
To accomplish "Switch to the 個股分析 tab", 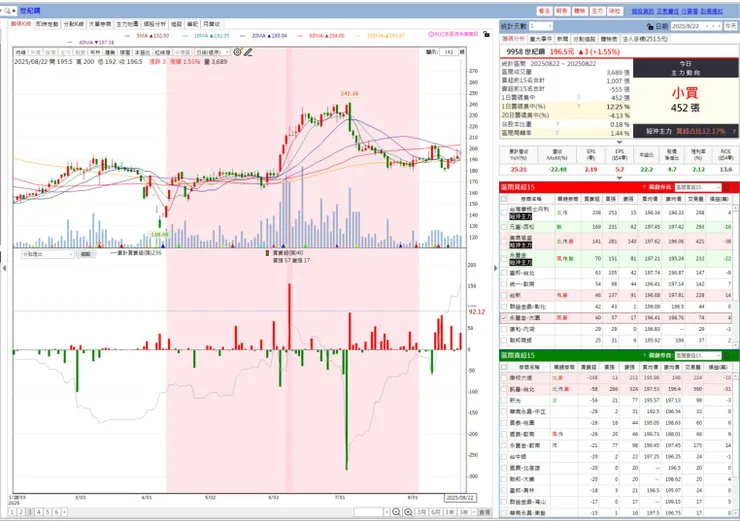I will click(x=154, y=24).
